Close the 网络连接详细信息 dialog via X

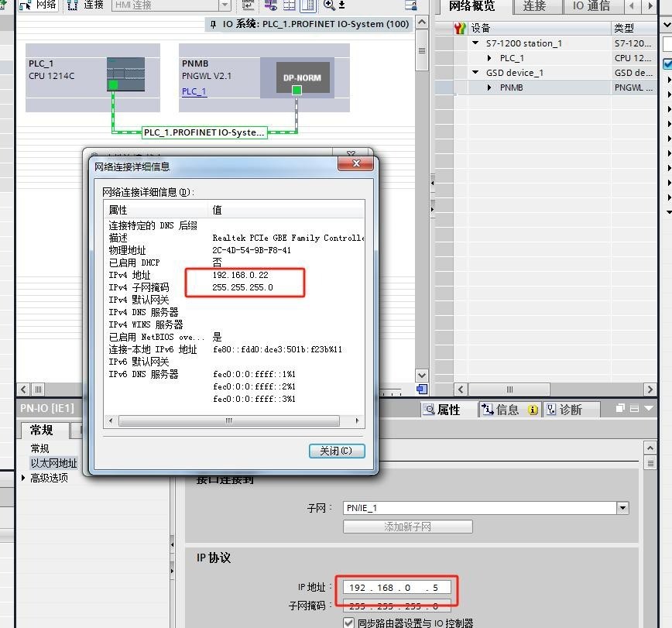click(355, 163)
